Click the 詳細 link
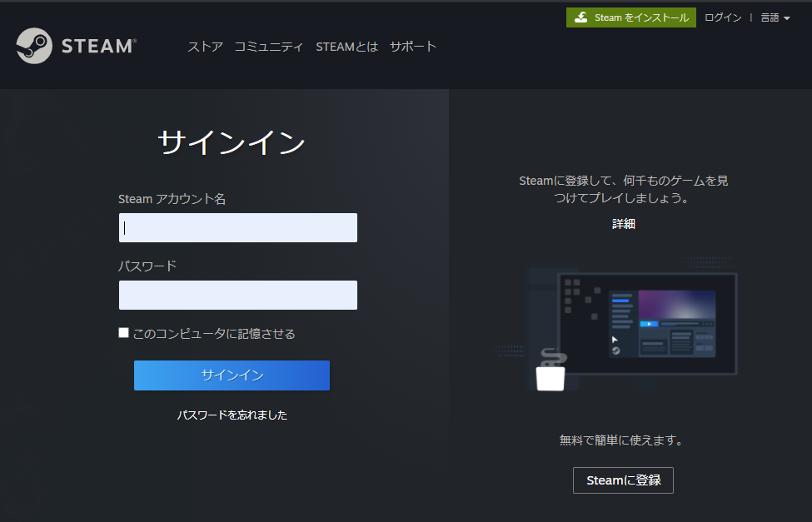 [x=623, y=224]
